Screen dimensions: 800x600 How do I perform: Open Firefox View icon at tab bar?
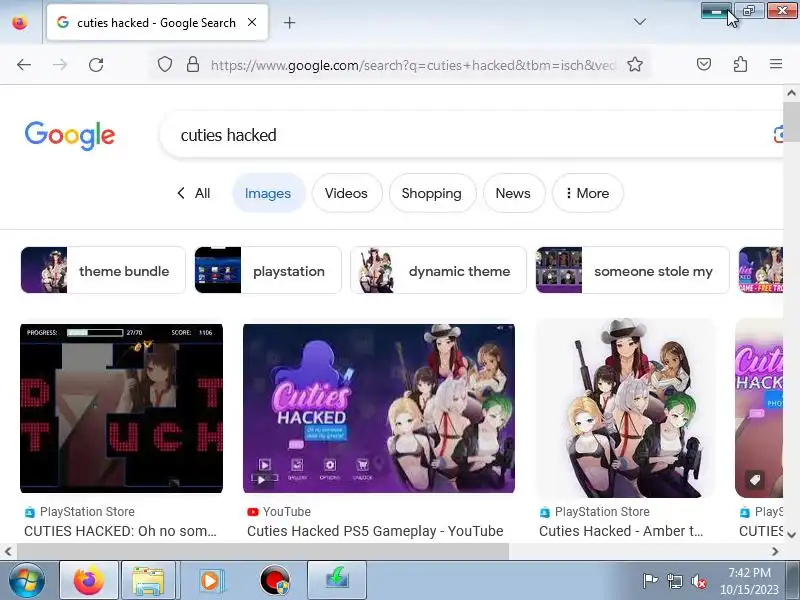point(20,22)
